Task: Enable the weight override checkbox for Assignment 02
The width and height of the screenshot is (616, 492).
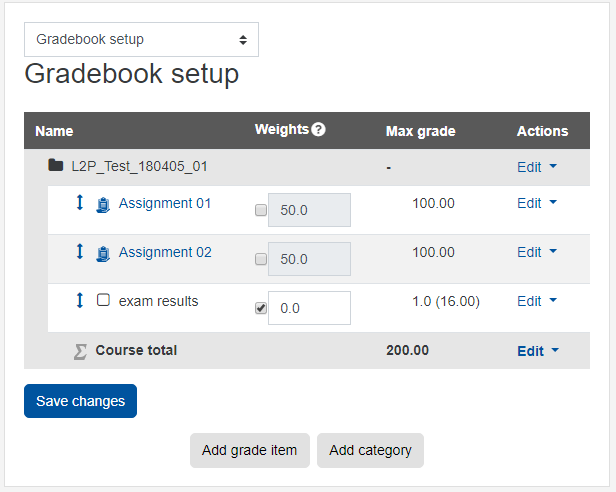Action: [x=261, y=259]
